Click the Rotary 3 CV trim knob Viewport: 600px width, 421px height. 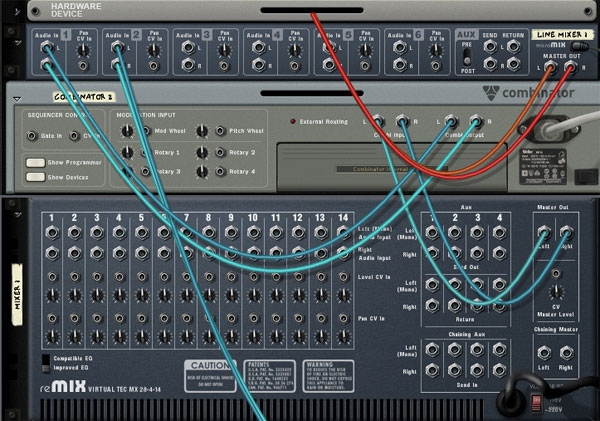[127, 171]
